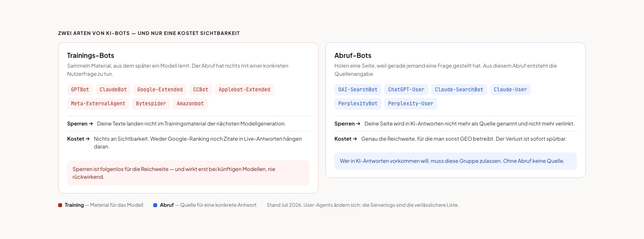Select the Meta-ExternalAgent chip

[98, 103]
